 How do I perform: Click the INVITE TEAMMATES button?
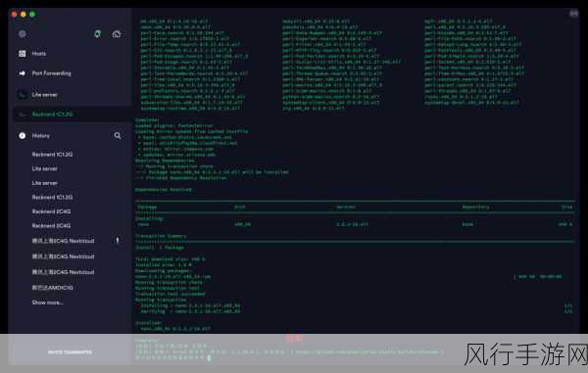click(70, 352)
